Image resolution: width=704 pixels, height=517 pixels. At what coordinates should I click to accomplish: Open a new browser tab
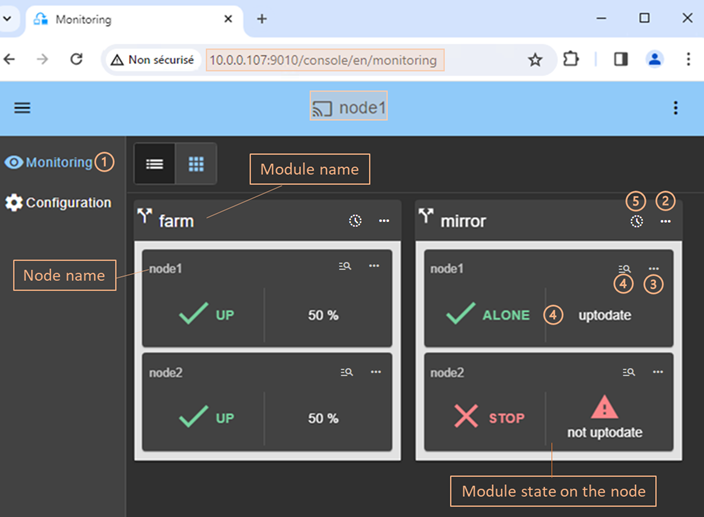coord(262,19)
